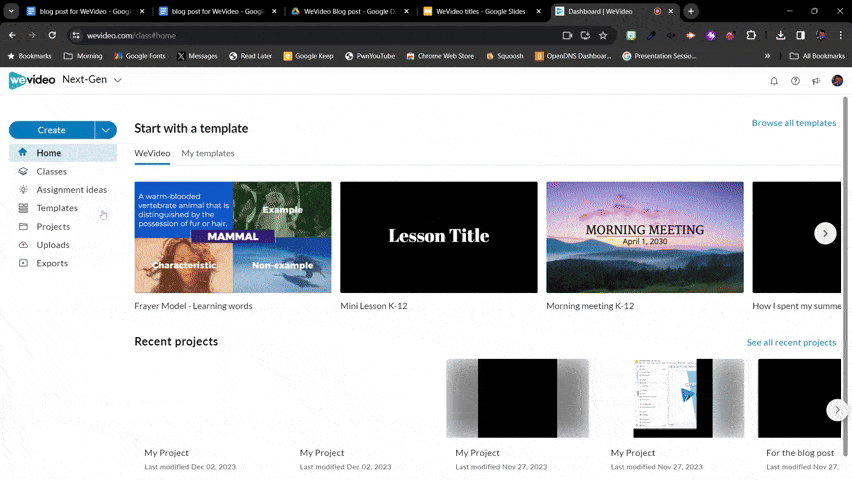Switch to the My templates tab
The image size is (852, 480).
[208, 153]
